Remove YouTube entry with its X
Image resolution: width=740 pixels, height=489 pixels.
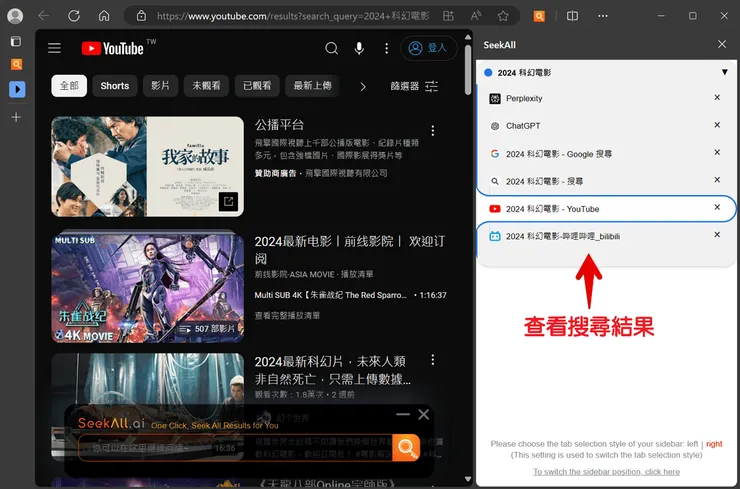coord(717,207)
